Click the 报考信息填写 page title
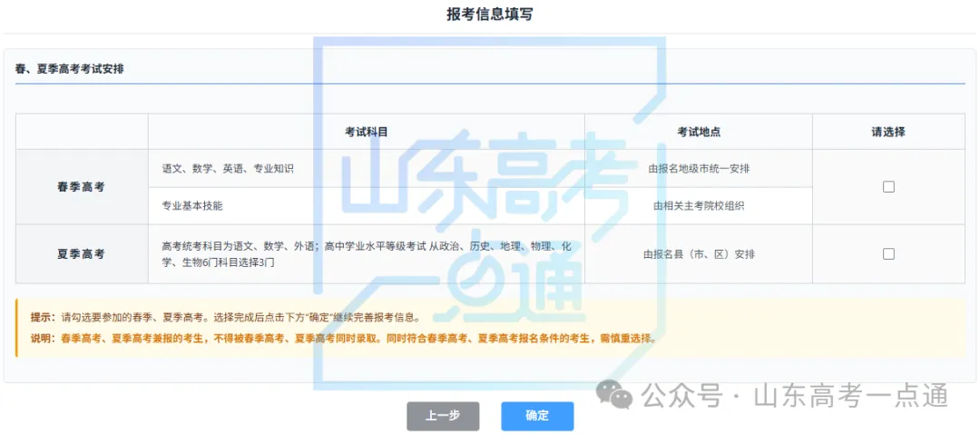Screen dimensions: 980x435 489,15
